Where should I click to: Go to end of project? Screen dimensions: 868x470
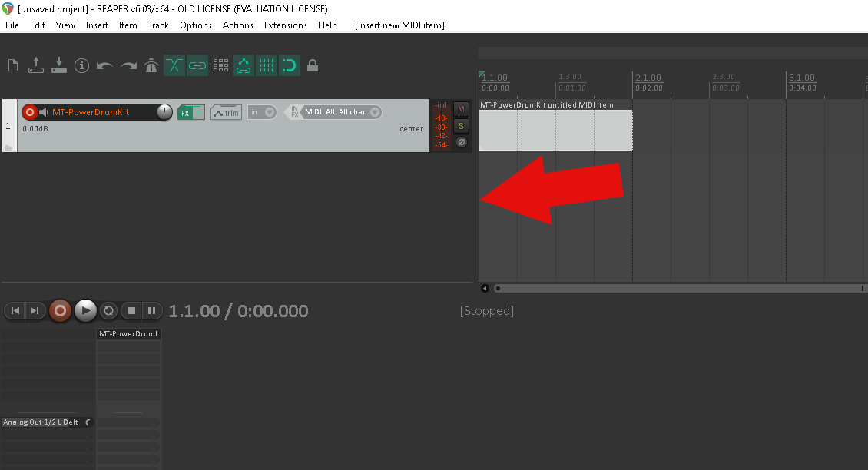point(35,311)
